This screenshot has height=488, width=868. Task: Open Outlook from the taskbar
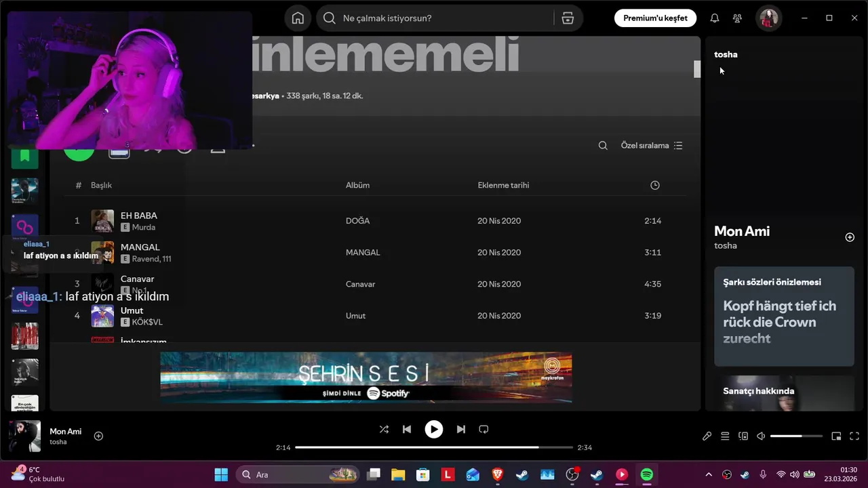[x=473, y=474]
